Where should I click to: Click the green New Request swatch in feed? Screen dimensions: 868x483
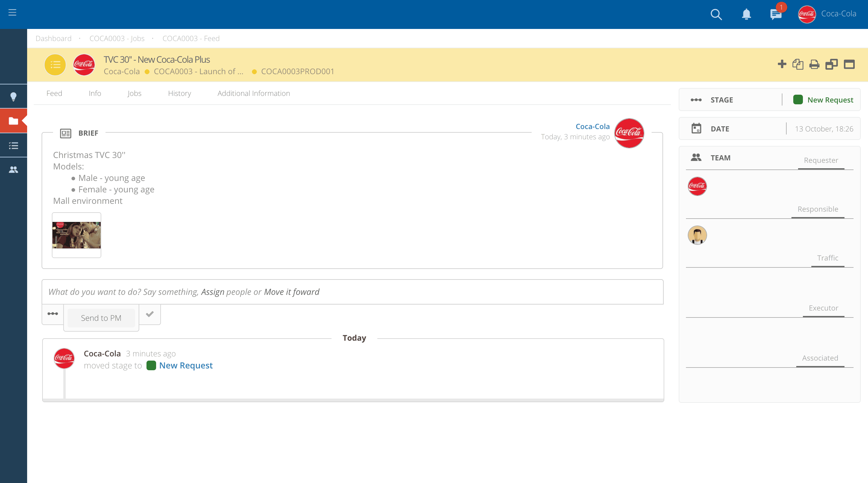[x=151, y=365]
